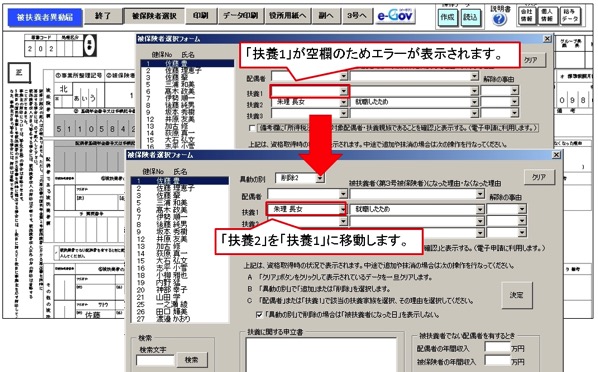Click the 決定 button
This screenshot has width=598, height=372.
516,295
